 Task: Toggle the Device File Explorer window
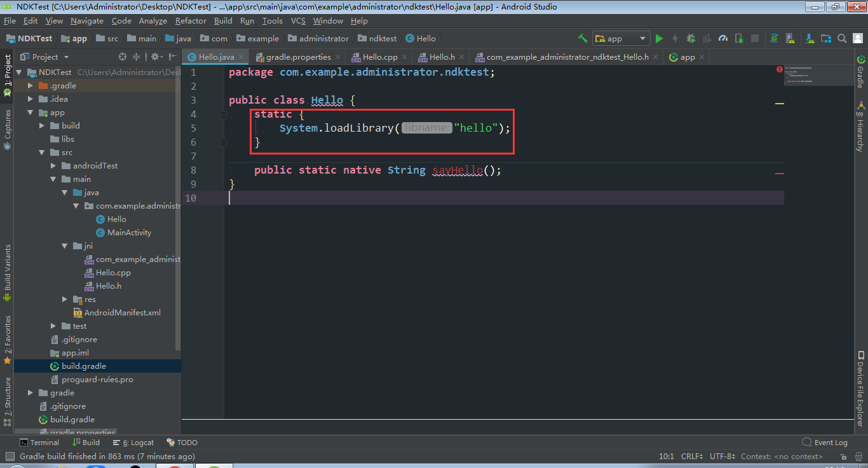point(860,388)
